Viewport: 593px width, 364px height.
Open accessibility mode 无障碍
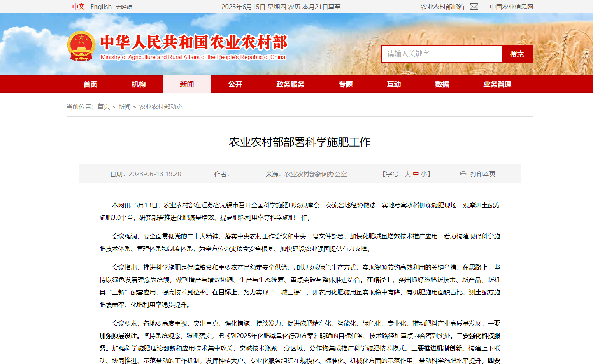(x=125, y=7)
